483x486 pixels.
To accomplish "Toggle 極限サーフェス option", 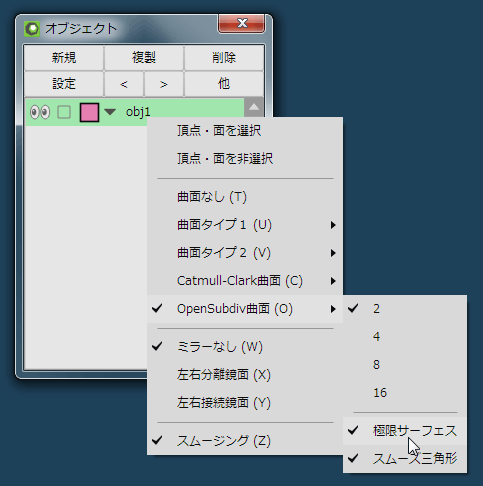I will [405, 431].
